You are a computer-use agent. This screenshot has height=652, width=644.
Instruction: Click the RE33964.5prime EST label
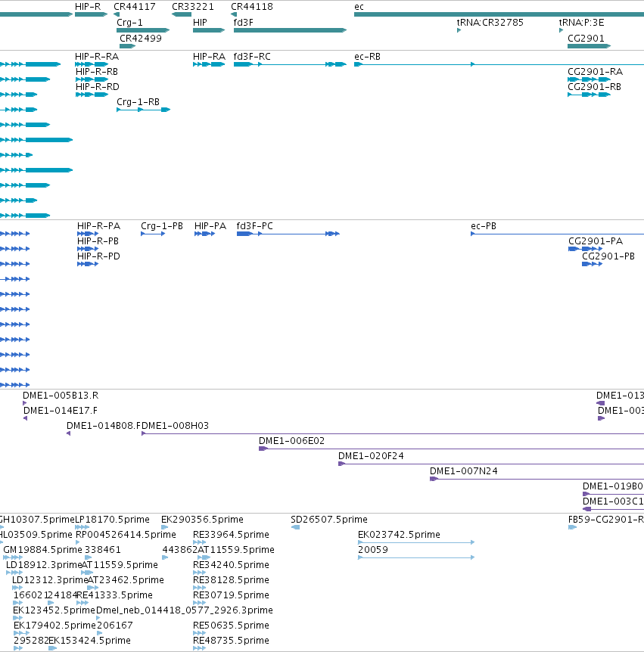232,534
